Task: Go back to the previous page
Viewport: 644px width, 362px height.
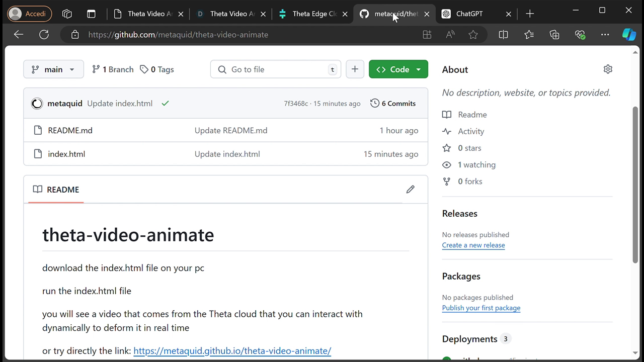Action: [x=19, y=35]
